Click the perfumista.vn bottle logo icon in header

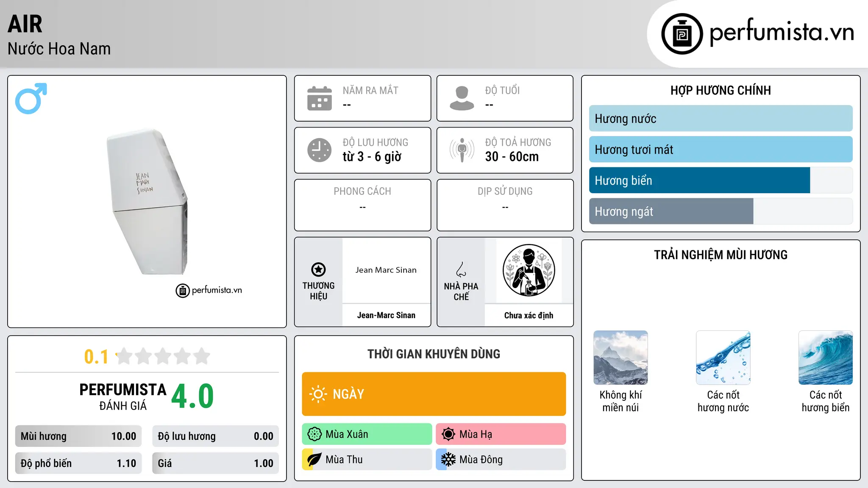click(x=682, y=34)
